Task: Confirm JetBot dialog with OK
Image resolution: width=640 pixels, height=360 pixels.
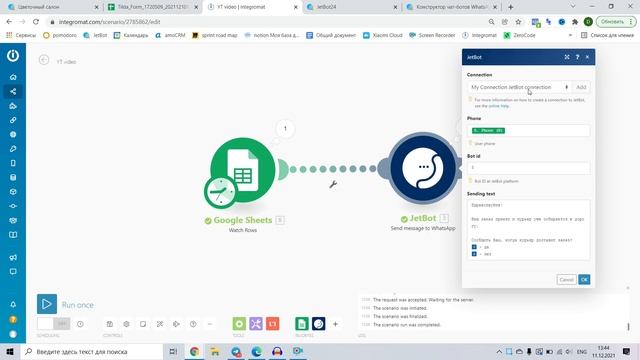Action: pos(584,280)
